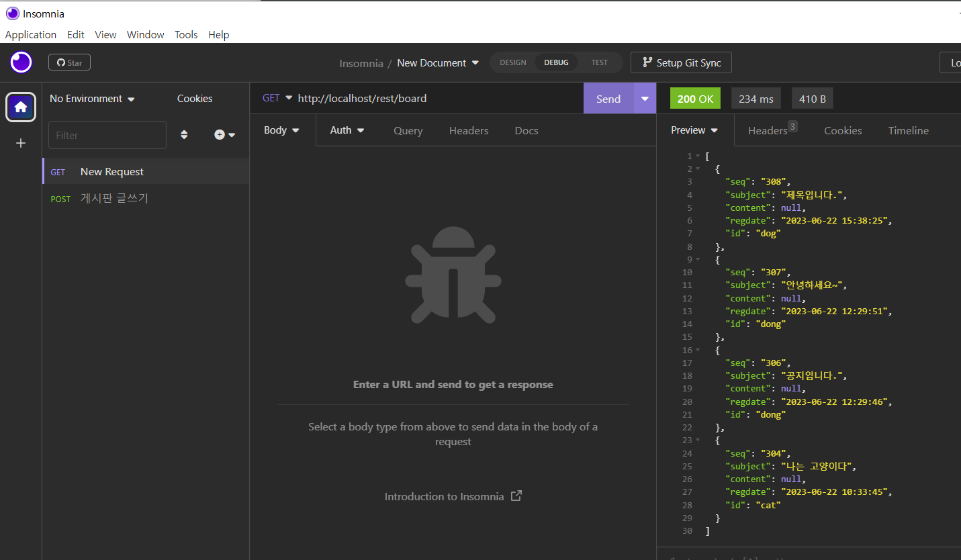Open the Body type dropdown tab
This screenshot has height=560, width=961.
(x=282, y=130)
